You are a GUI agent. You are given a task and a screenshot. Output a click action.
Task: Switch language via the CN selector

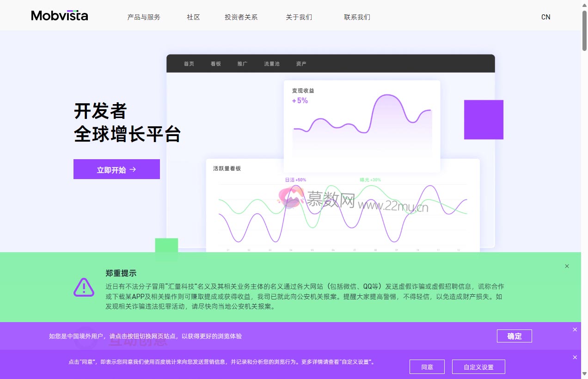coord(545,17)
